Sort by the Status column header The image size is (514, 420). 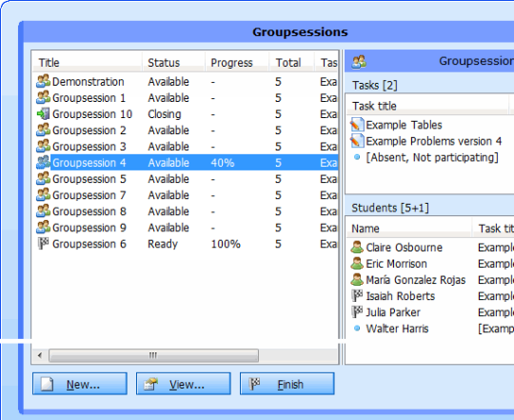click(174, 62)
